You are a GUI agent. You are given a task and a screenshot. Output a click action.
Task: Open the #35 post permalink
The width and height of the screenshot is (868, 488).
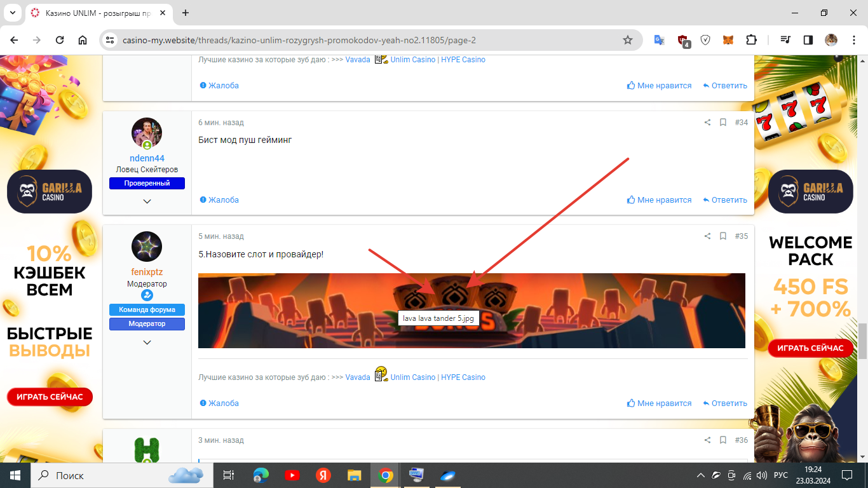pyautogui.click(x=742, y=236)
